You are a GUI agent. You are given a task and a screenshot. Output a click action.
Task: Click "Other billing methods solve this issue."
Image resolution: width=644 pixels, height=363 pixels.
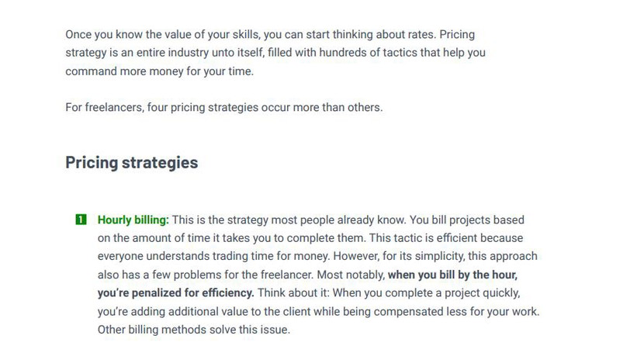[193, 330]
